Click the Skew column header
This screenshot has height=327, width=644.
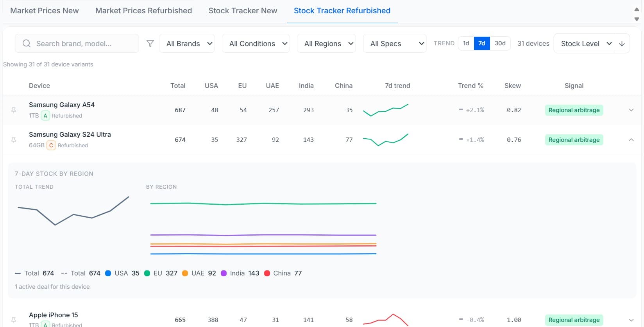512,86
